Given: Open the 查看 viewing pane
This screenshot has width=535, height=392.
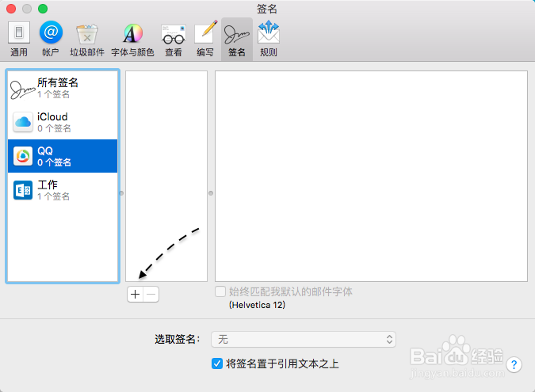Looking at the screenshot, I should tap(174, 40).
